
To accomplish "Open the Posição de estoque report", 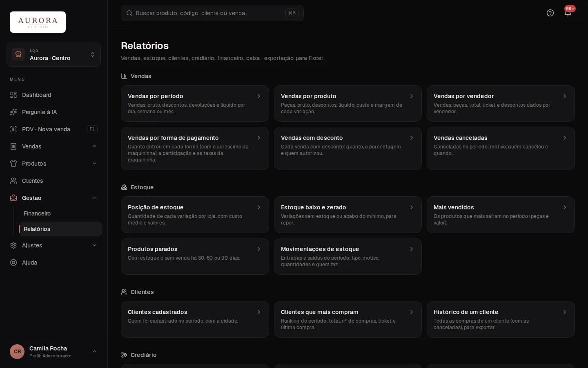I will [x=195, y=215].
